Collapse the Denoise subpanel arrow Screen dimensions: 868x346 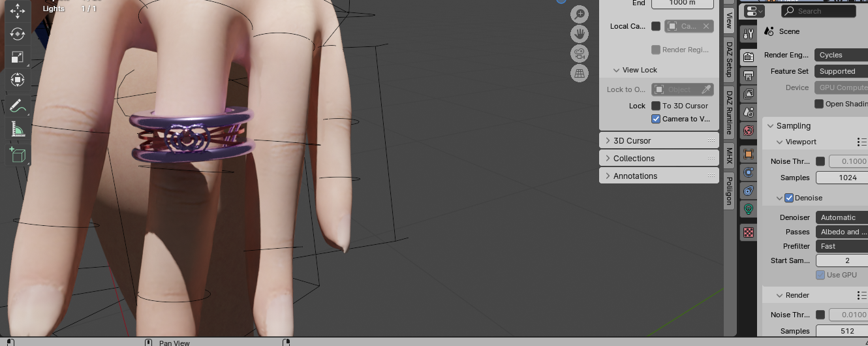tap(780, 198)
